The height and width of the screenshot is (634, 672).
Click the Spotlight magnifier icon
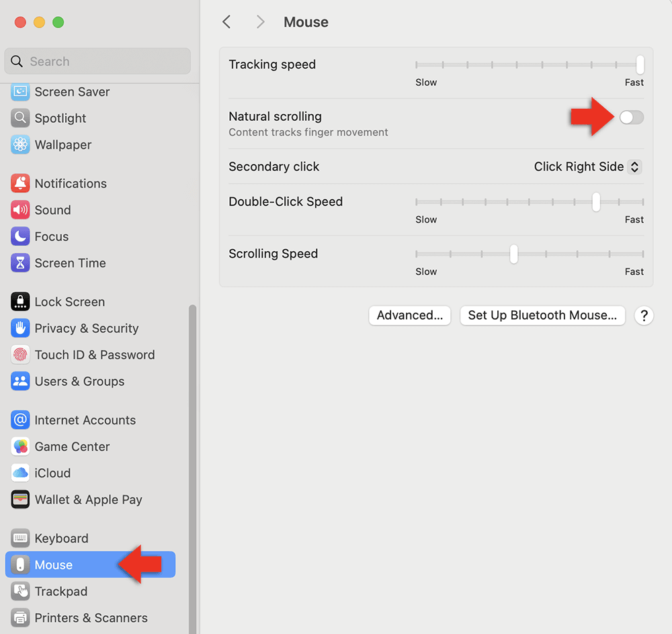coord(20,118)
